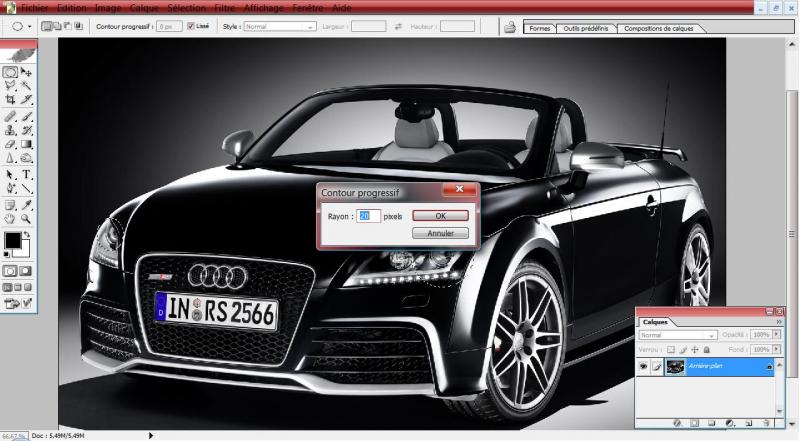Screen dimensions: 800x441
Task: Create a new layer group
Action: [x=712, y=423]
